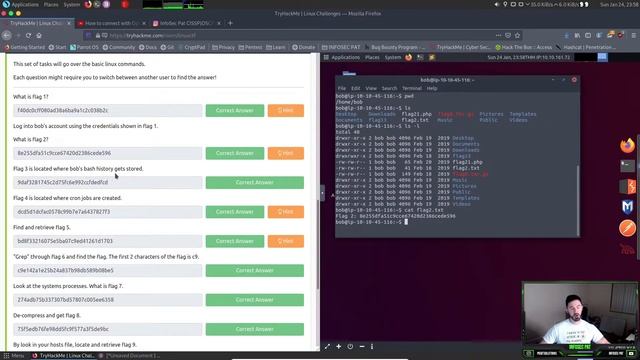Screen dimensions: 640x360
Task: Open the System menu in top panel
Action: point(72,4)
